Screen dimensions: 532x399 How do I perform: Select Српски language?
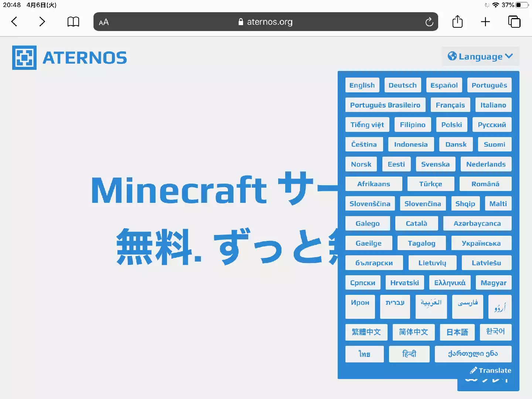363,283
